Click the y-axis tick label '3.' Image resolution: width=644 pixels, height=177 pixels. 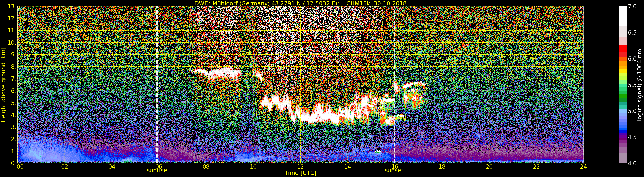(13, 127)
